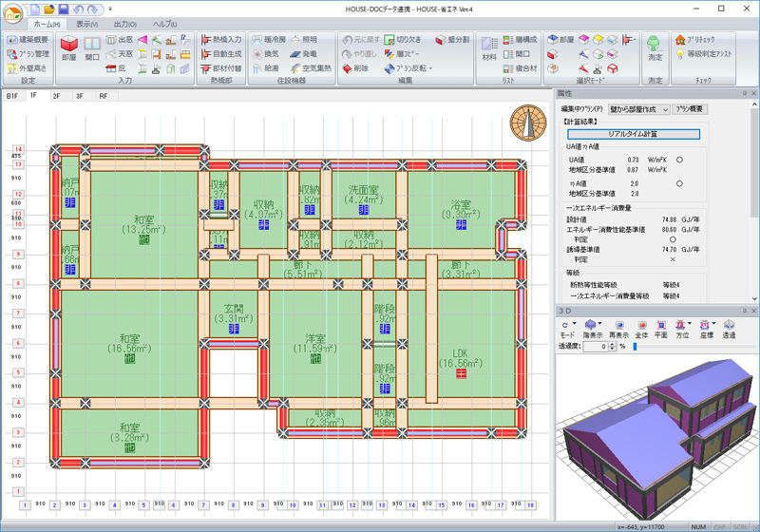
Task: Select the 部屋 room input tool
Action: [69, 49]
